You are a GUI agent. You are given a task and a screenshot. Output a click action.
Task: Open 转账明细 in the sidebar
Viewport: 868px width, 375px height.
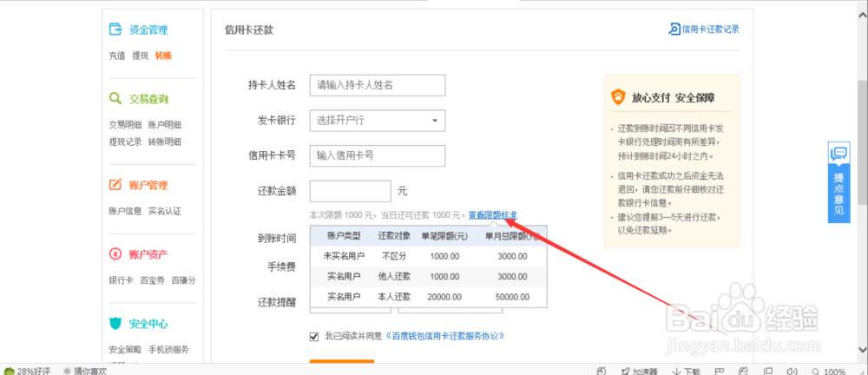pyautogui.click(x=164, y=141)
